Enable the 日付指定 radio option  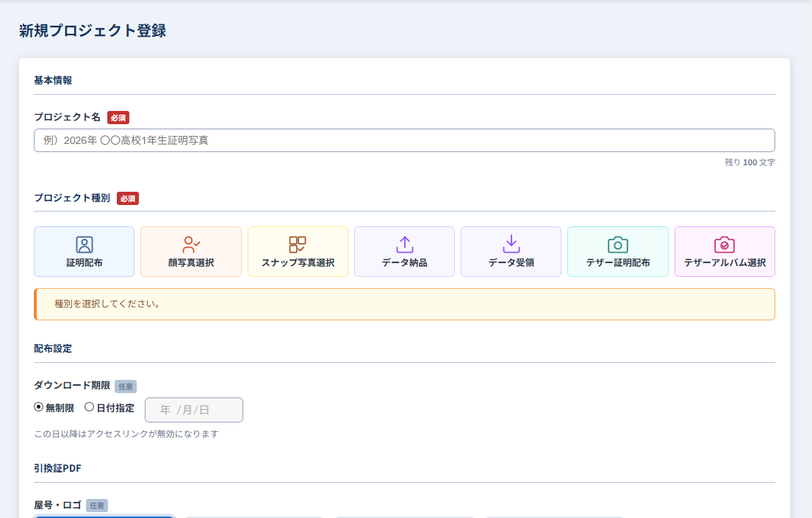click(x=89, y=407)
